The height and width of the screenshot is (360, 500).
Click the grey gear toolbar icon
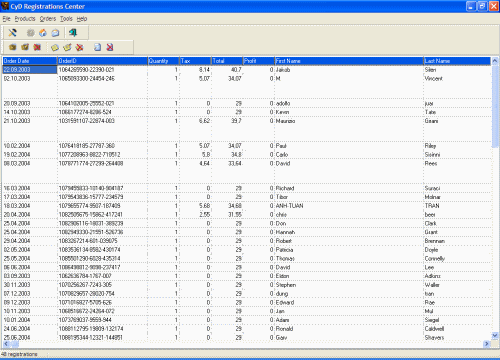click(30, 33)
